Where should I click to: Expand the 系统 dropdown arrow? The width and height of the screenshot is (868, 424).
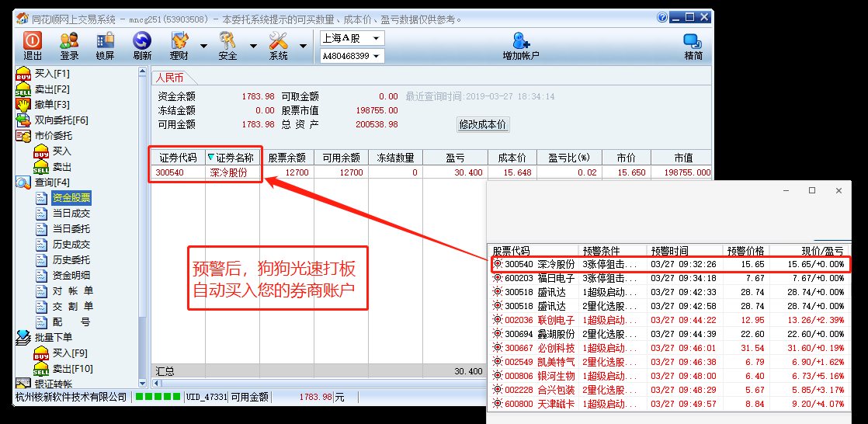click(x=303, y=47)
